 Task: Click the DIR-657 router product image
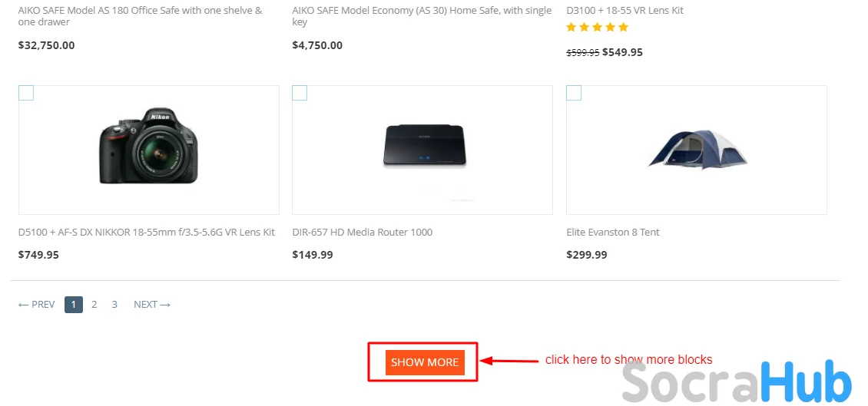pos(423,147)
